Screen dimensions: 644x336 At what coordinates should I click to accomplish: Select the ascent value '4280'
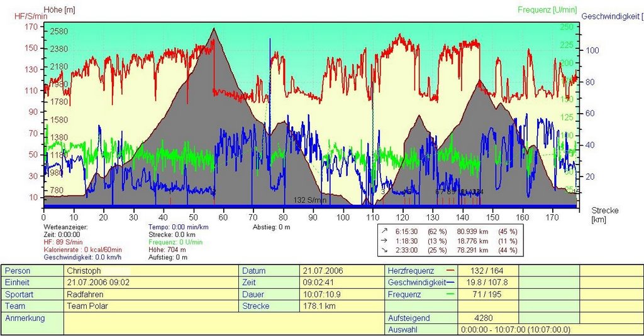[x=484, y=318]
